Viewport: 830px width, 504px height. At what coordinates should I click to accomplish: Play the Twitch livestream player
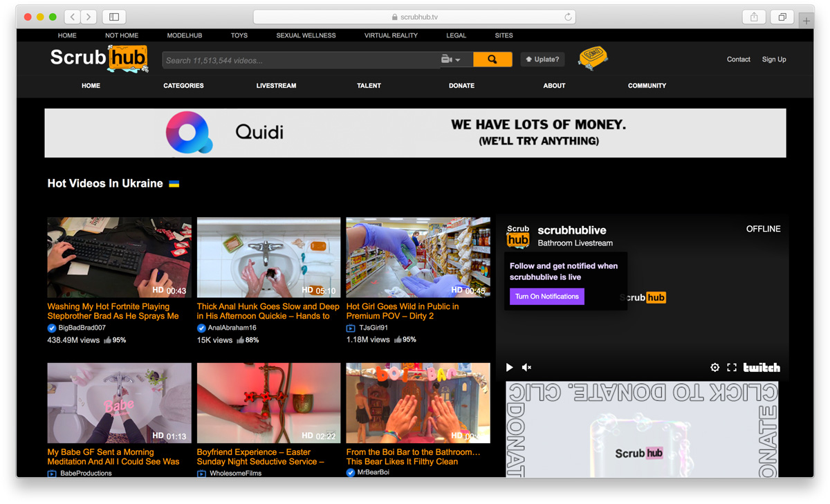point(510,367)
